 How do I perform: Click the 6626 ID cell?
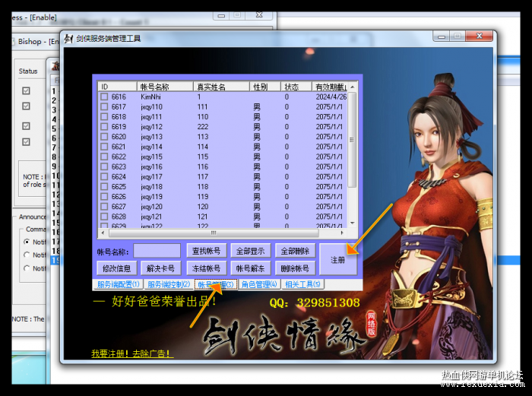pyautogui.click(x=119, y=196)
